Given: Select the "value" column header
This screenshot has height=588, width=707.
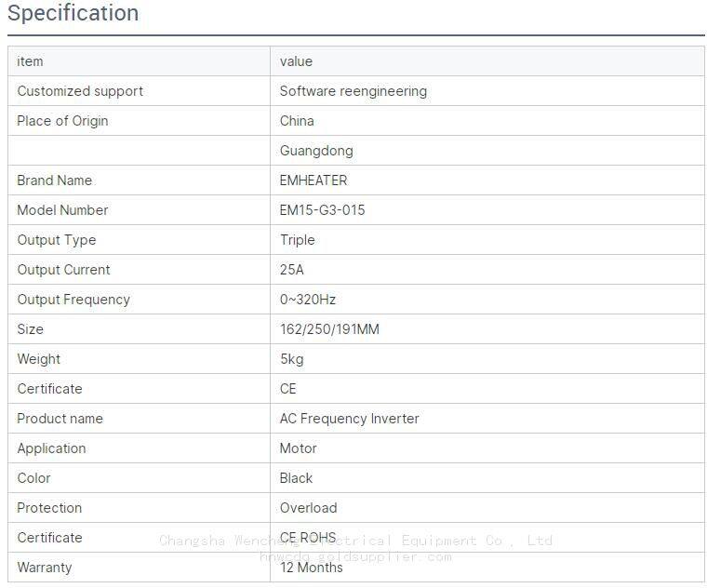Looking at the screenshot, I should (x=296, y=61).
